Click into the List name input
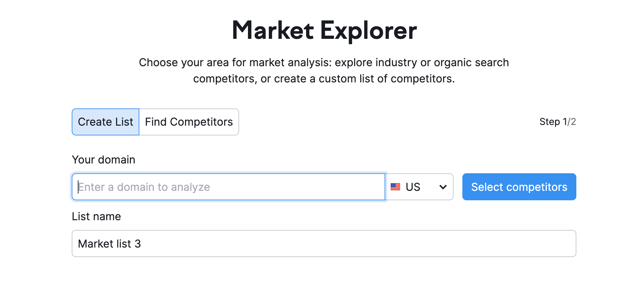The height and width of the screenshot is (281, 644). click(x=324, y=244)
